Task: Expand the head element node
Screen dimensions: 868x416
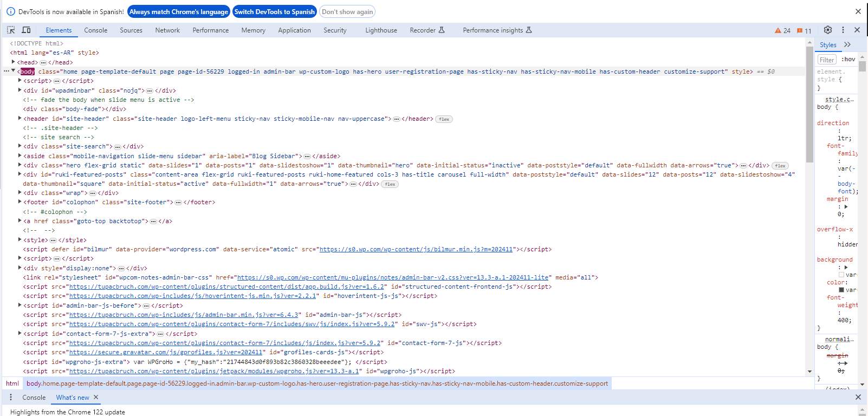Action: tap(14, 62)
